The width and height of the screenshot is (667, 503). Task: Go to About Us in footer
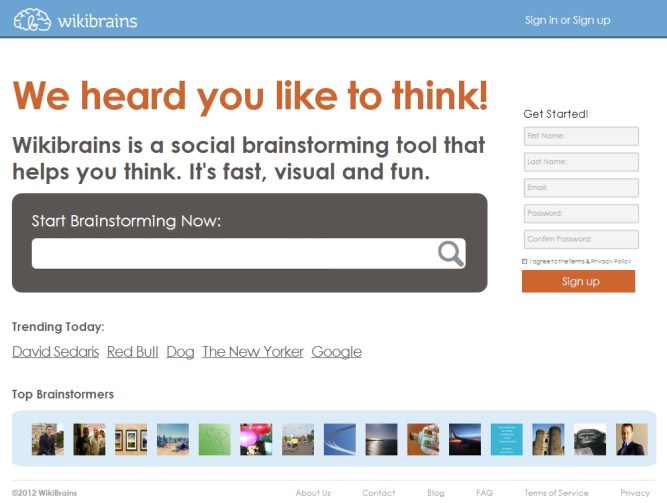click(x=313, y=493)
